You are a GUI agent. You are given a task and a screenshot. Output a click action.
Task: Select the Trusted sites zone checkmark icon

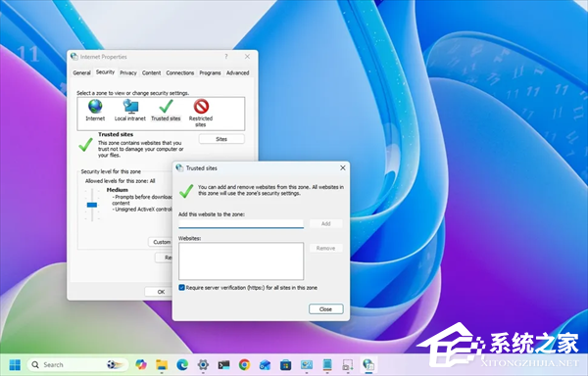(x=166, y=107)
